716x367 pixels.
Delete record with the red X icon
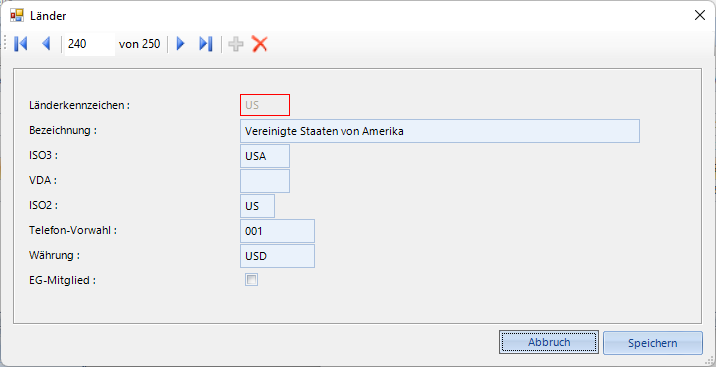point(259,44)
